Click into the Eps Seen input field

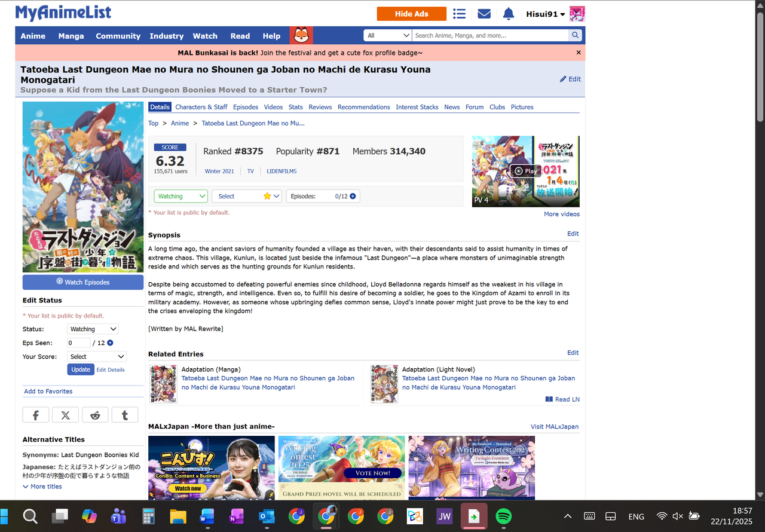(79, 343)
